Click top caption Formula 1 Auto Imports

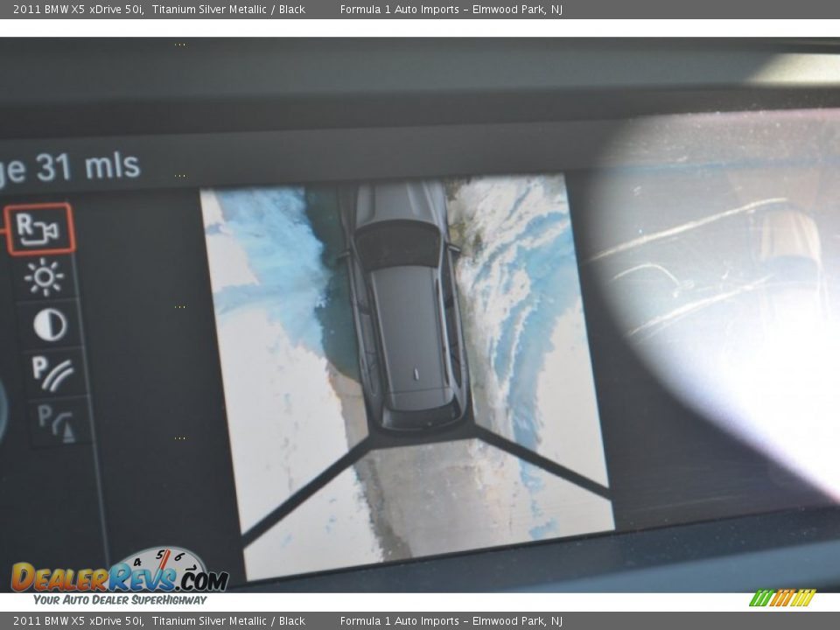400,10
